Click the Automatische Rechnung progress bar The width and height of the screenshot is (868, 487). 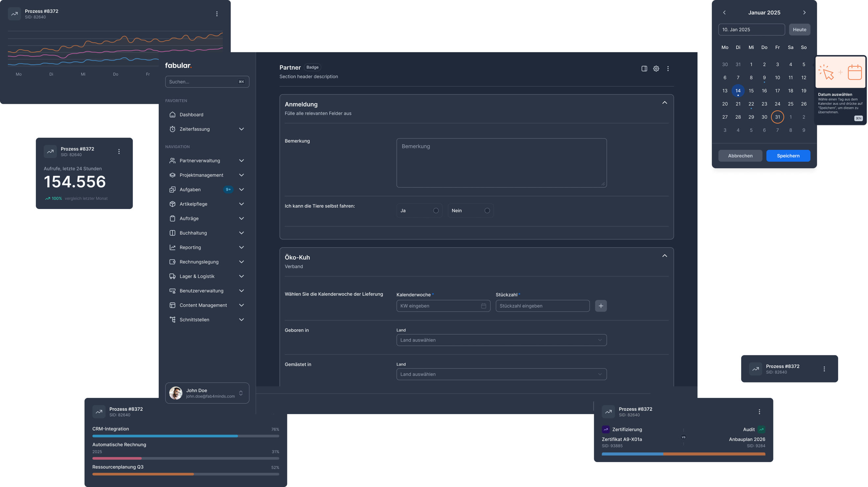pyautogui.click(x=185, y=459)
